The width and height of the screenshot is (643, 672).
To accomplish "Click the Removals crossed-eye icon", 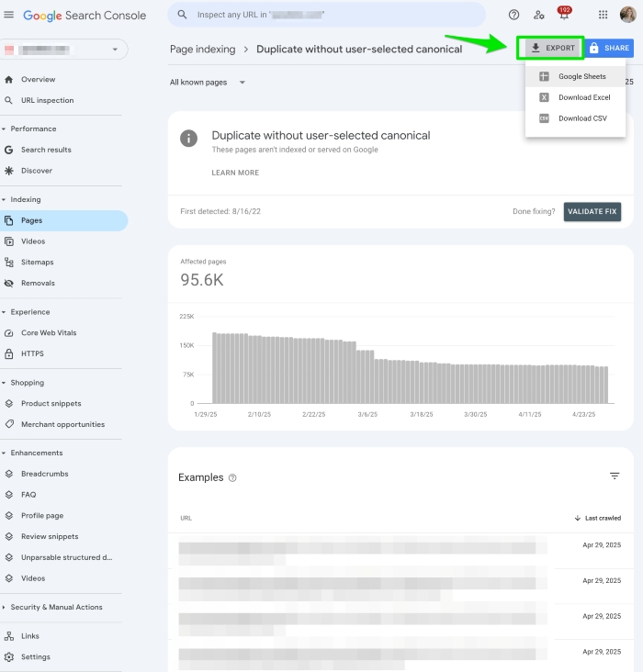I will click(8, 284).
